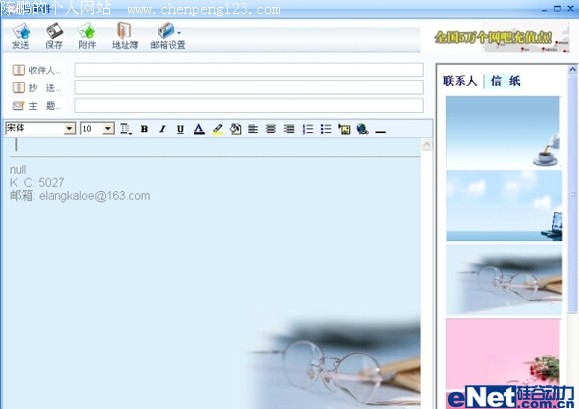Screen dimensions: 579x409
Task: Click the background paint bucket icon
Action: pos(235,129)
